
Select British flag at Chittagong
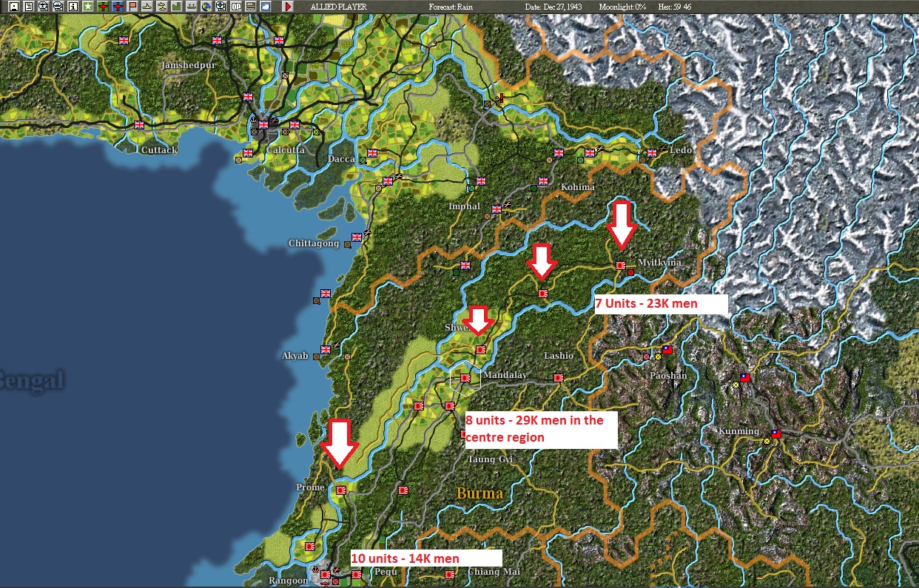(x=357, y=237)
